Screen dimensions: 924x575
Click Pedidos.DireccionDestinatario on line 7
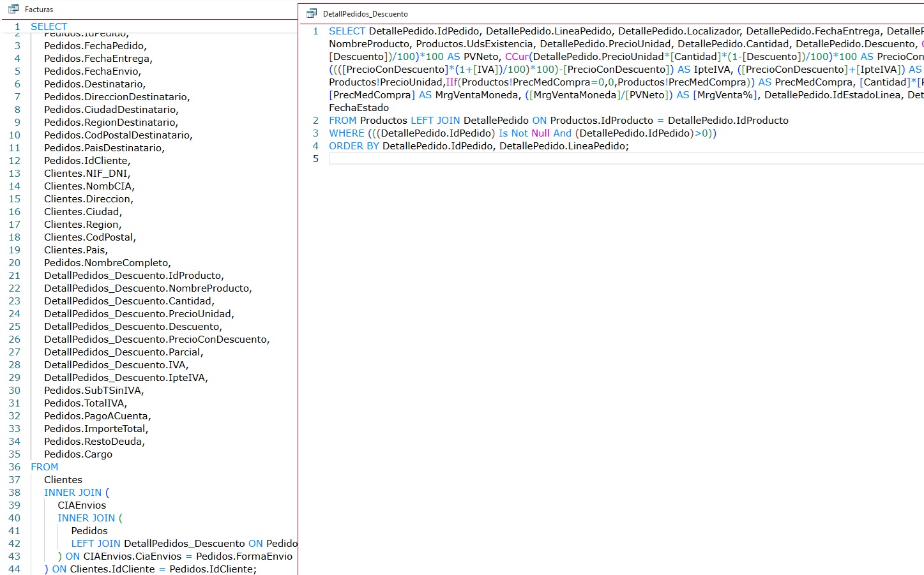[117, 96]
